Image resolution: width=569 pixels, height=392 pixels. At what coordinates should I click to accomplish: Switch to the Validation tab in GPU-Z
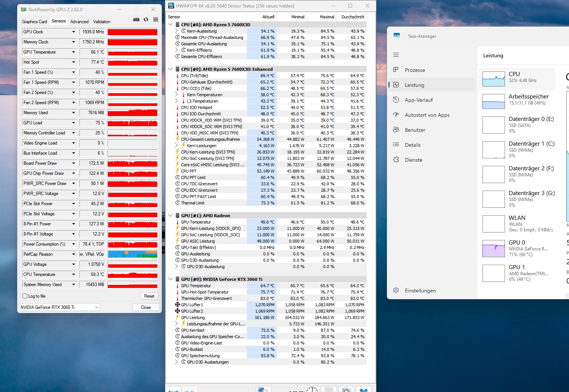(101, 21)
